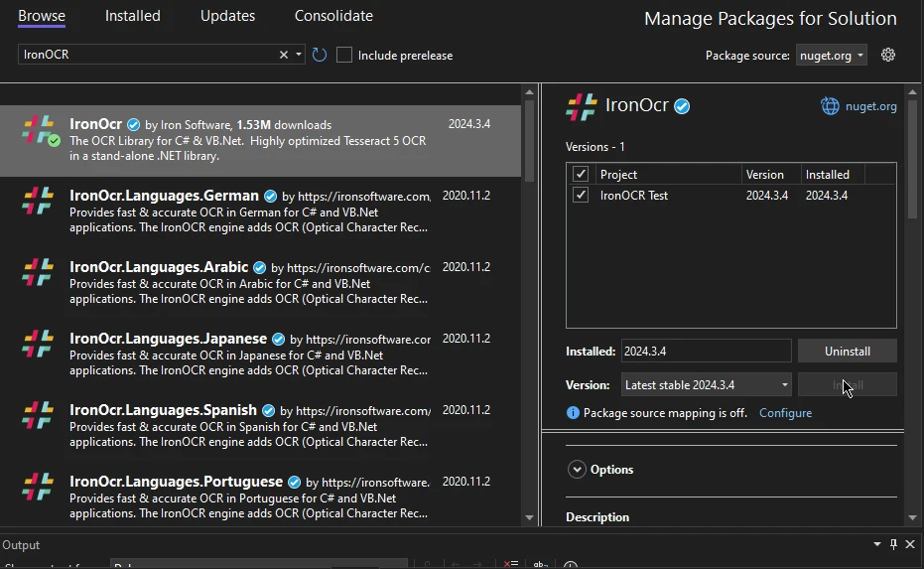The image size is (924, 569).
Task: Open the Configure link
Action: tap(785, 413)
